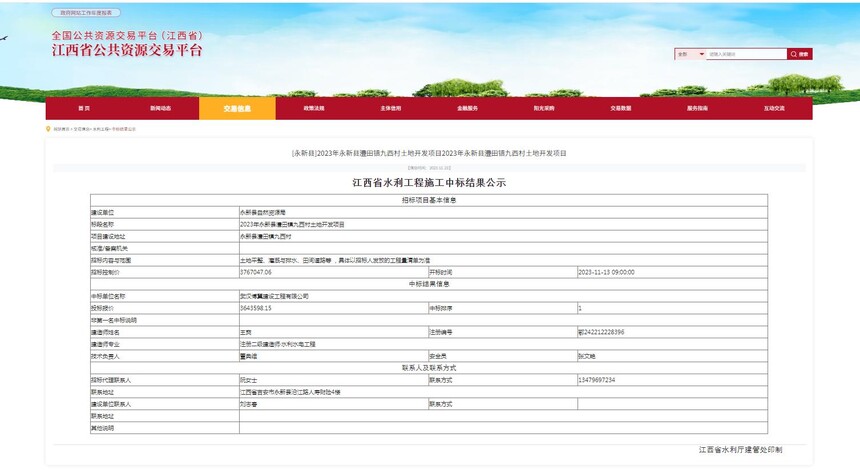Viewport: 860px width, 470px height.
Task: Click the registration number 赣242212228396
Action: (x=601, y=332)
